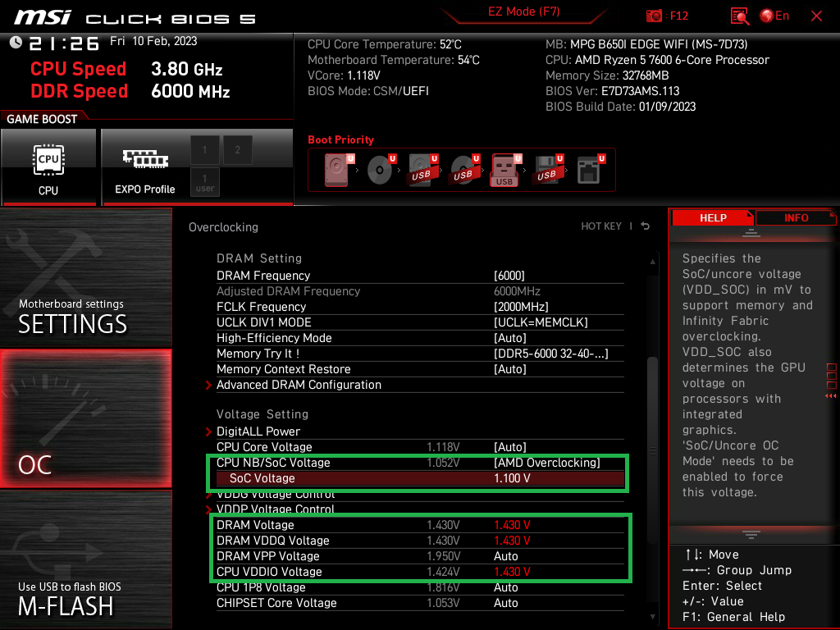Screen dimensions: 840x630
Task: Enable EXPO profile 1
Action: coord(204,150)
